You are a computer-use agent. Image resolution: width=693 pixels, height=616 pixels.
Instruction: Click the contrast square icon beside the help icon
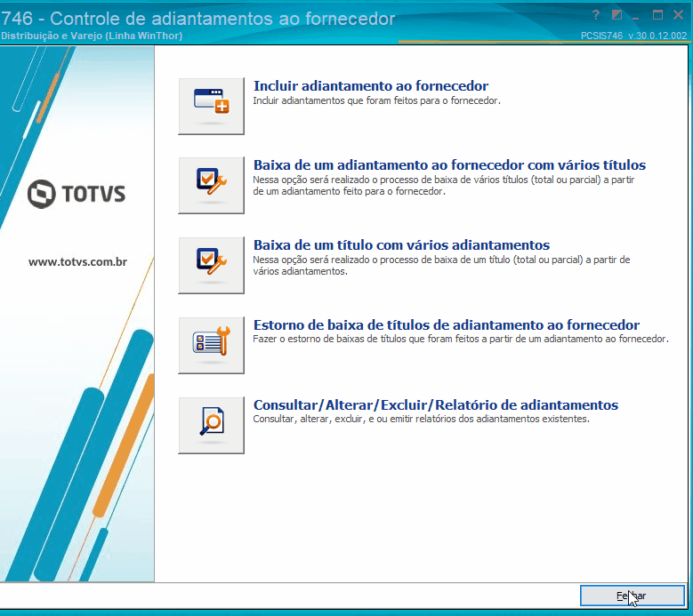pos(616,15)
